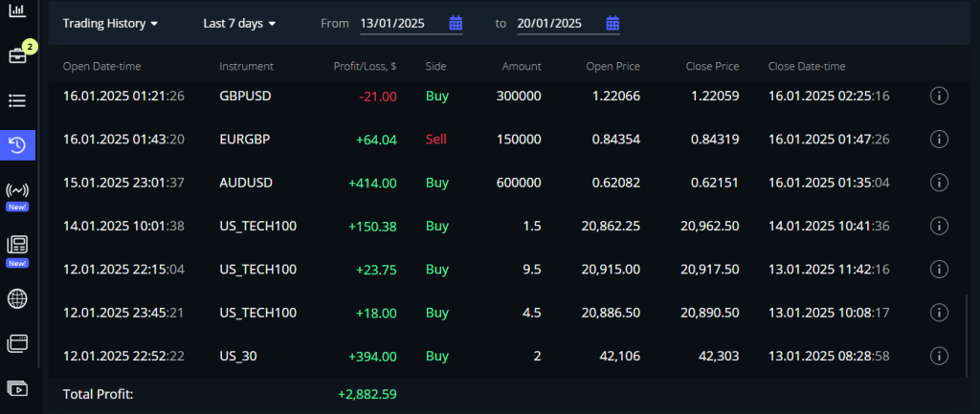
Task: Click the globe icon in sidebar
Action: tap(17, 298)
